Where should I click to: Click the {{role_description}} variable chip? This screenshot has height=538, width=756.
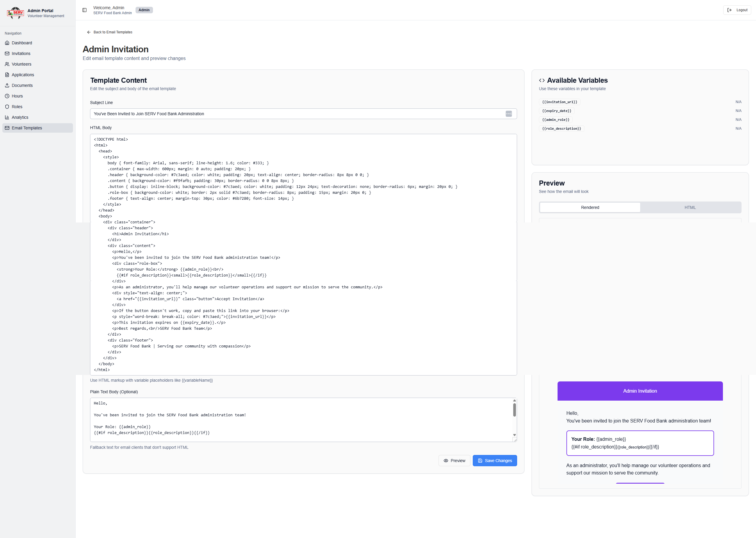[561, 129]
